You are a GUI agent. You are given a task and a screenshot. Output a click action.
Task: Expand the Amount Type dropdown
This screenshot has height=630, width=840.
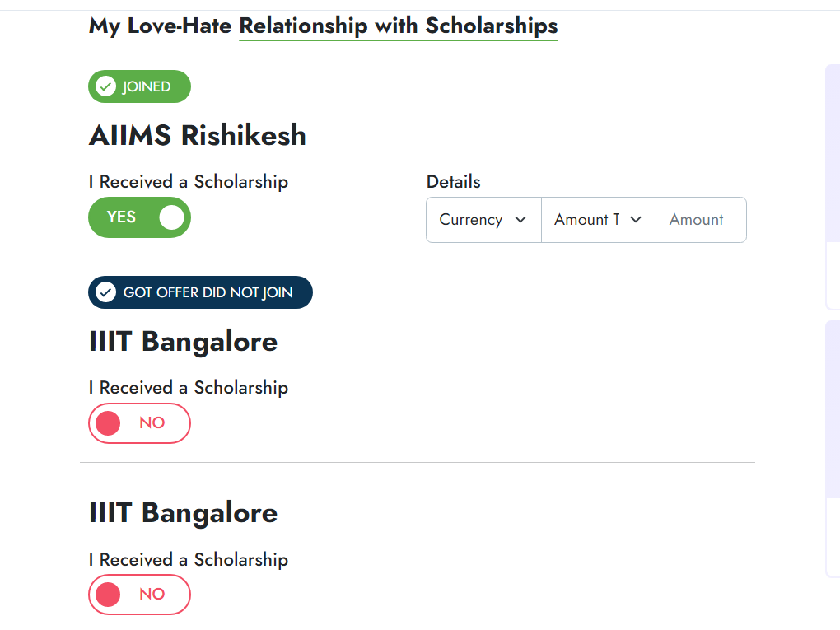pyautogui.click(x=599, y=220)
